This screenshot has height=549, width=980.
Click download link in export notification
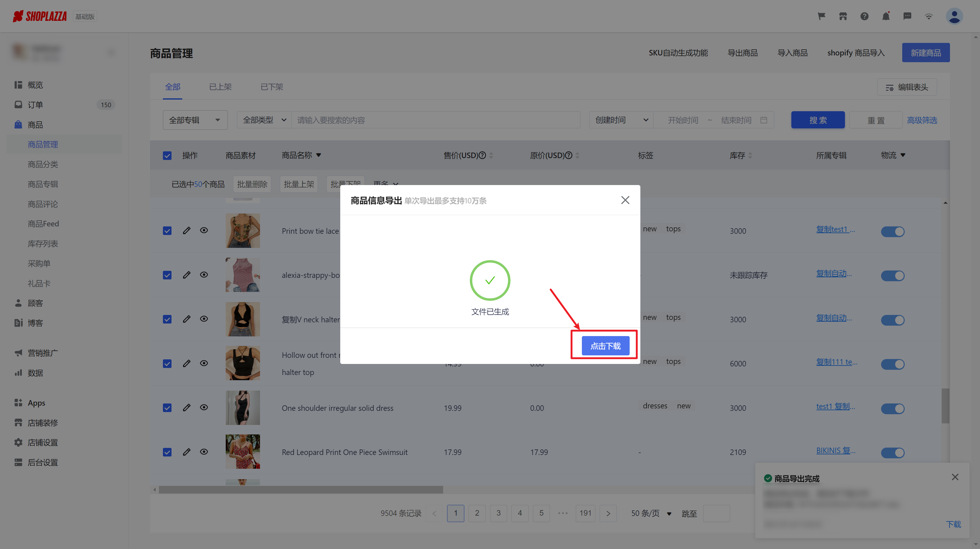953,524
